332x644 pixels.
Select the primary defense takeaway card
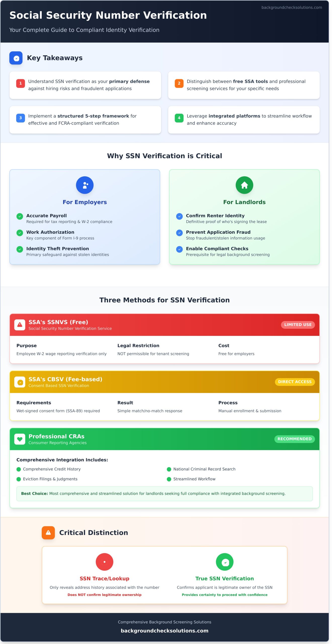[85, 85]
